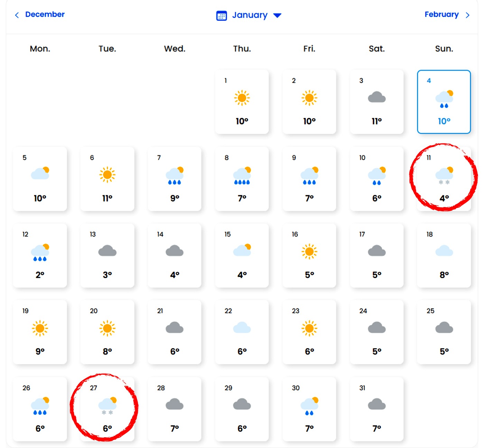Go to next month February
This screenshot has width=484, height=448.
pyautogui.click(x=441, y=15)
